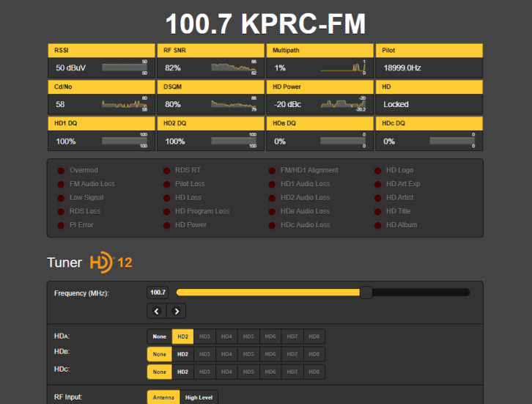Screen dimensions: 532x404
Task: Click the Cd/No history graph
Action: (x=124, y=104)
